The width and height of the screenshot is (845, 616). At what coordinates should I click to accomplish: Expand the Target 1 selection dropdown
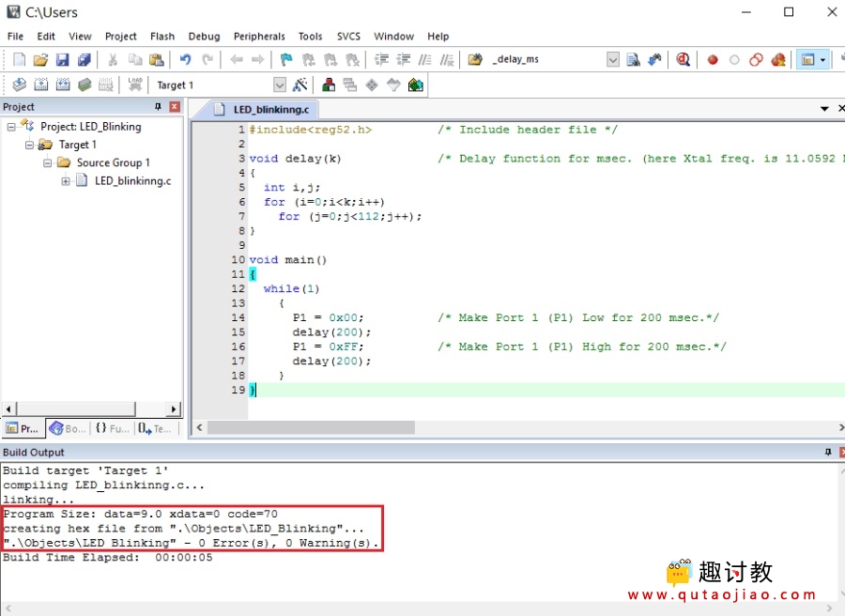[279, 85]
